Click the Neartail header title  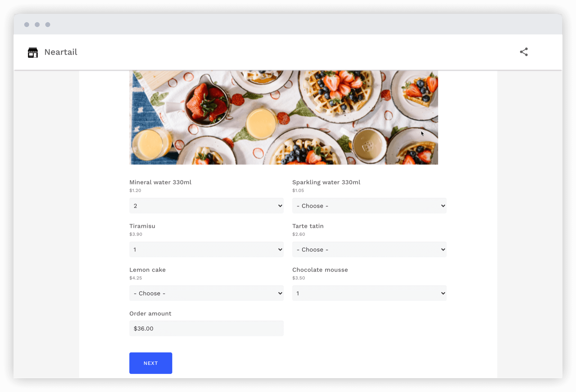(x=61, y=52)
